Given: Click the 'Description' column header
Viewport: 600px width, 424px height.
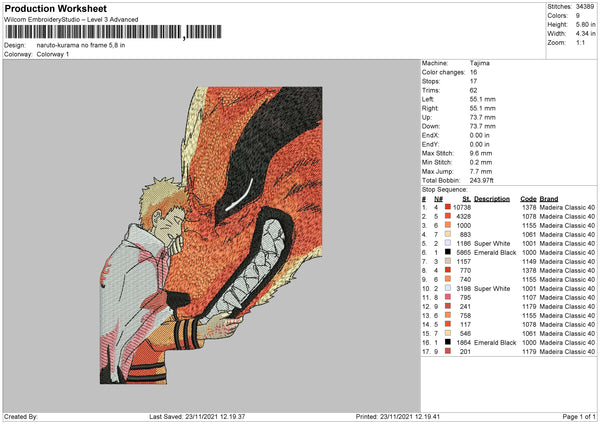Looking at the screenshot, I should (492, 199).
